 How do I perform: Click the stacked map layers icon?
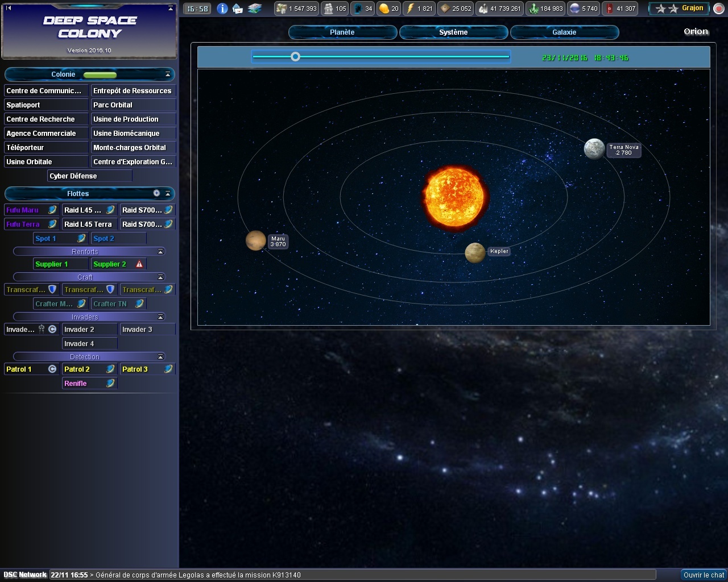255,9
